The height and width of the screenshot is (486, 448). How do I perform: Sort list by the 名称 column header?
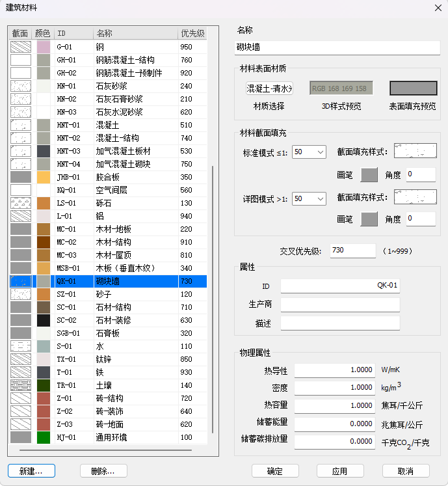[135, 33]
